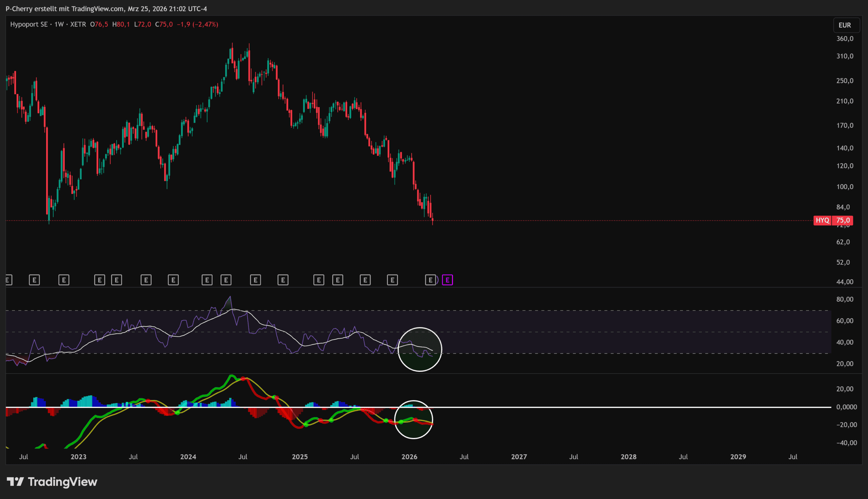Image resolution: width=868 pixels, height=499 pixels.
Task: Click the last gray E marker before purple one
Action: coord(430,280)
